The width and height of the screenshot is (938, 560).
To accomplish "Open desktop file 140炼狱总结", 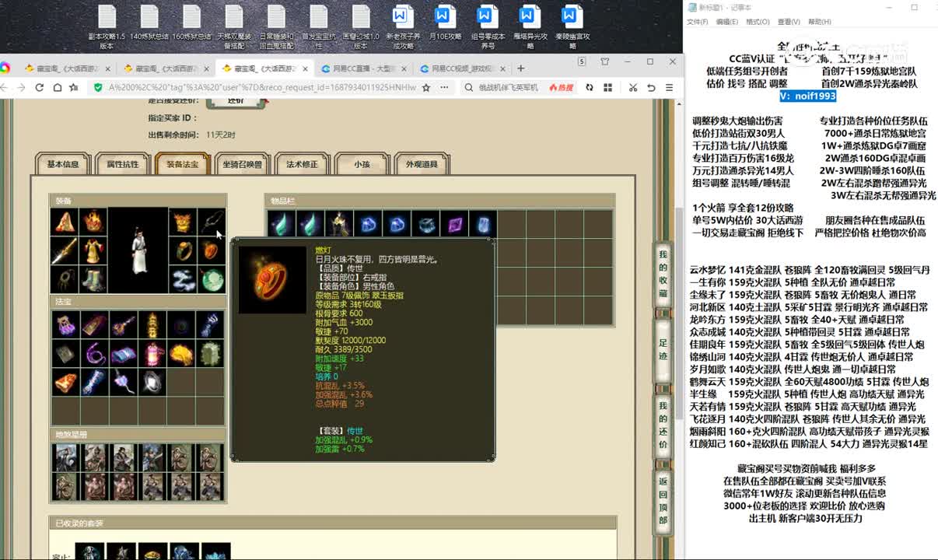I will tap(149, 23).
